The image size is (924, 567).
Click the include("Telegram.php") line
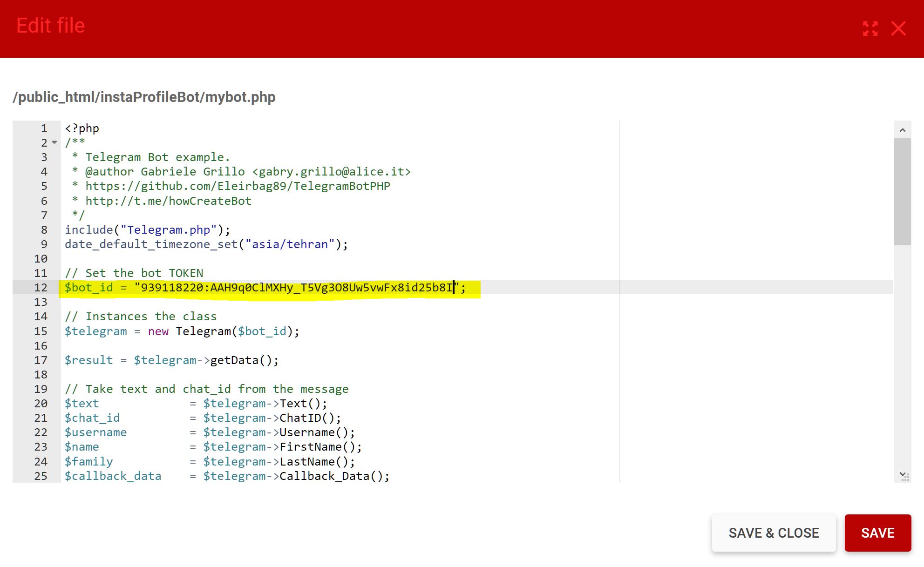148,230
